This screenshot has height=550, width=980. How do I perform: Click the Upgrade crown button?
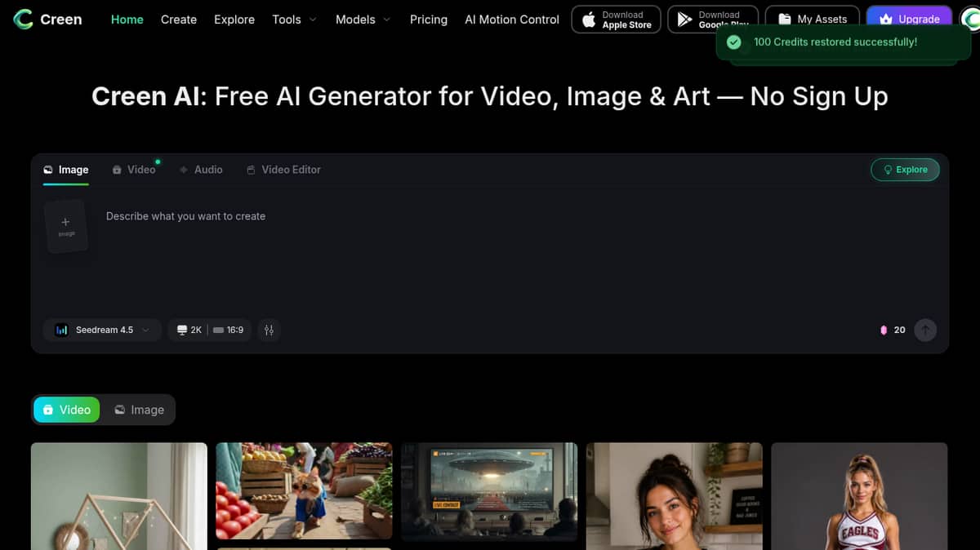(x=909, y=20)
